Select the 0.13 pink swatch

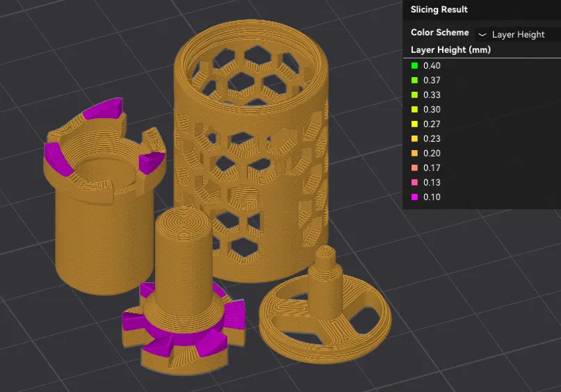tap(415, 182)
